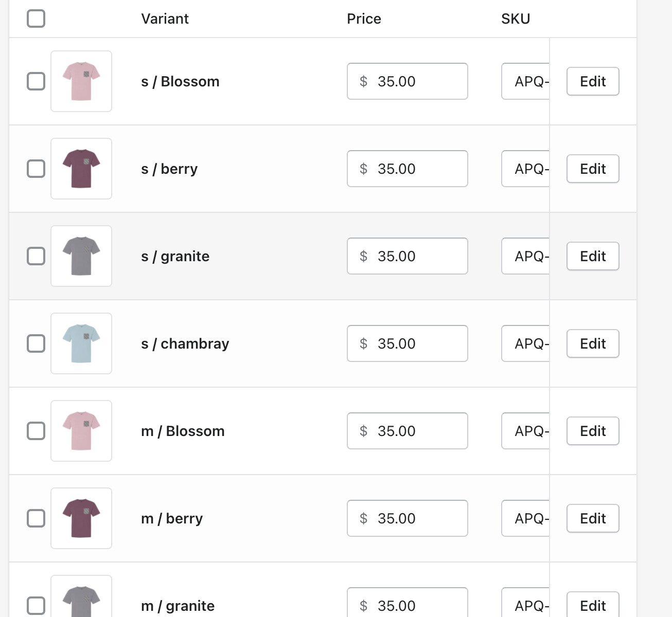Select the m / berry variant checkbox
This screenshot has width=672, height=617.
[36, 518]
